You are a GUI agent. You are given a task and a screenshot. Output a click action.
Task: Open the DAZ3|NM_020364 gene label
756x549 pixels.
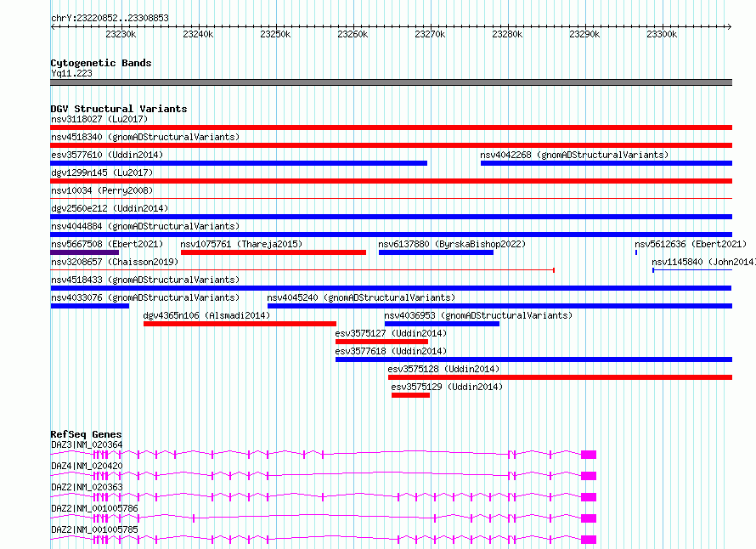(87, 444)
